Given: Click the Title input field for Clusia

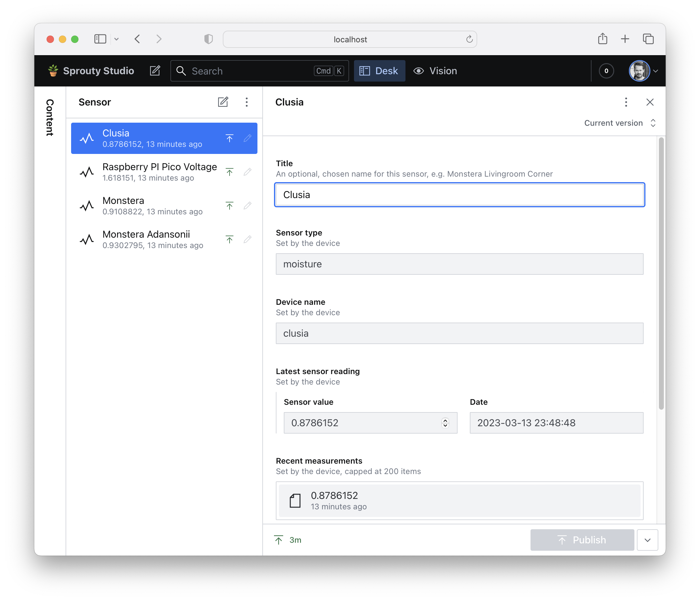Looking at the screenshot, I should click(459, 194).
